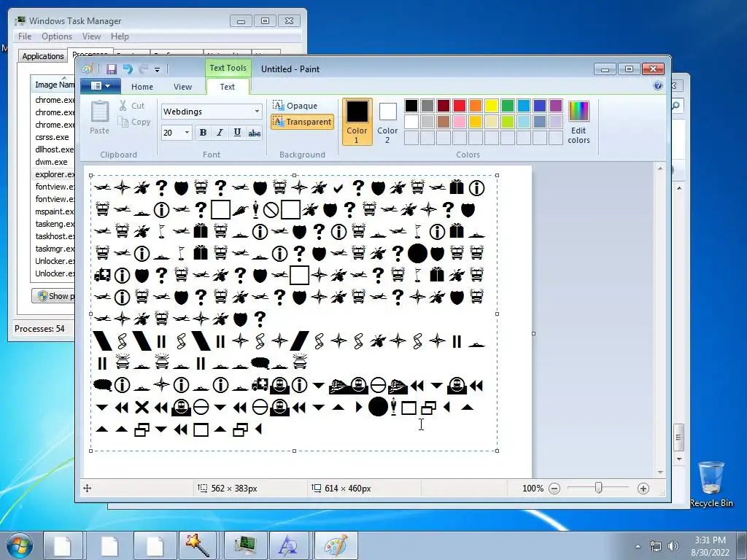Click the Task Manager title bar icon
The image size is (747, 560).
[x=20, y=21]
